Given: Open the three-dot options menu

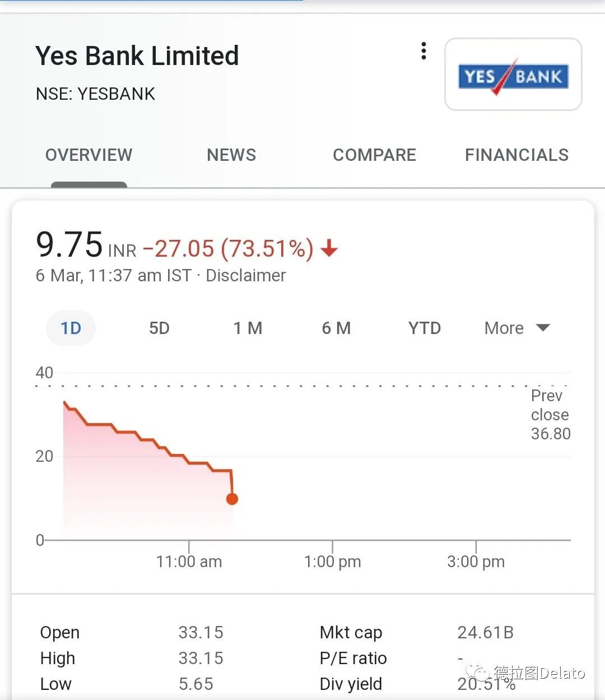Looking at the screenshot, I should [x=424, y=51].
